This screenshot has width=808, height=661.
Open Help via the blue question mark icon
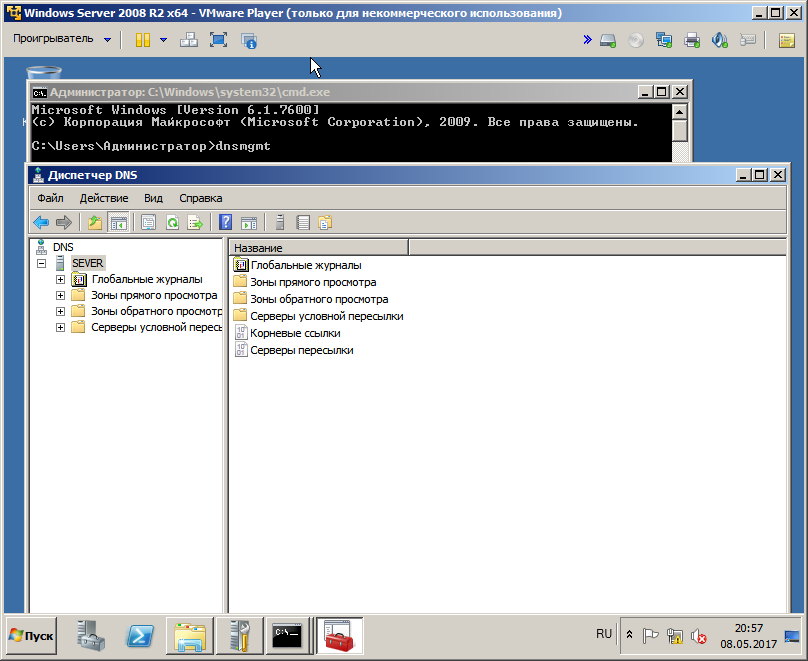point(226,223)
